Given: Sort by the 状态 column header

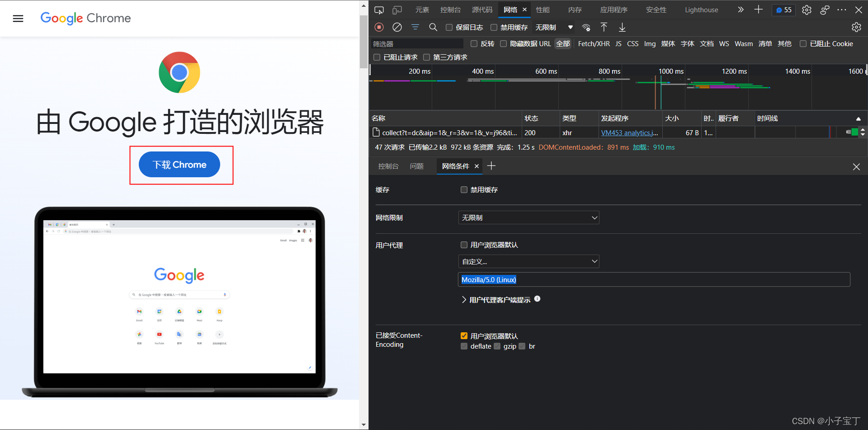Looking at the screenshot, I should click(x=541, y=118).
